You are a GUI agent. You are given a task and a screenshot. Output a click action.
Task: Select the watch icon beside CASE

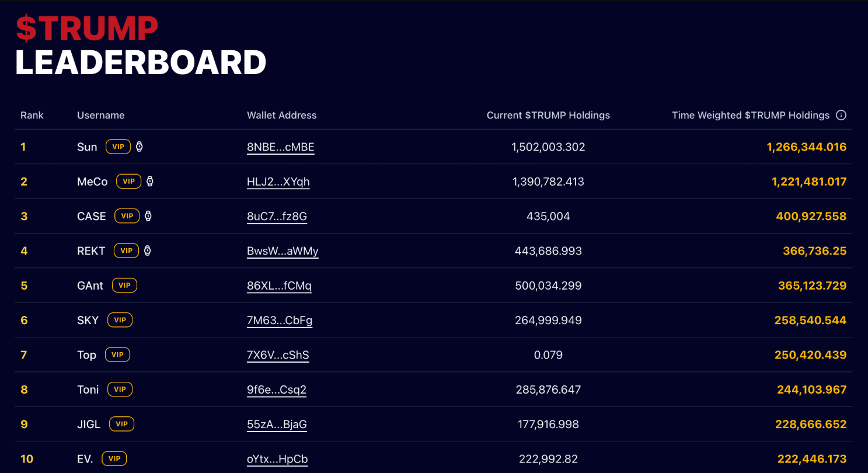point(148,215)
